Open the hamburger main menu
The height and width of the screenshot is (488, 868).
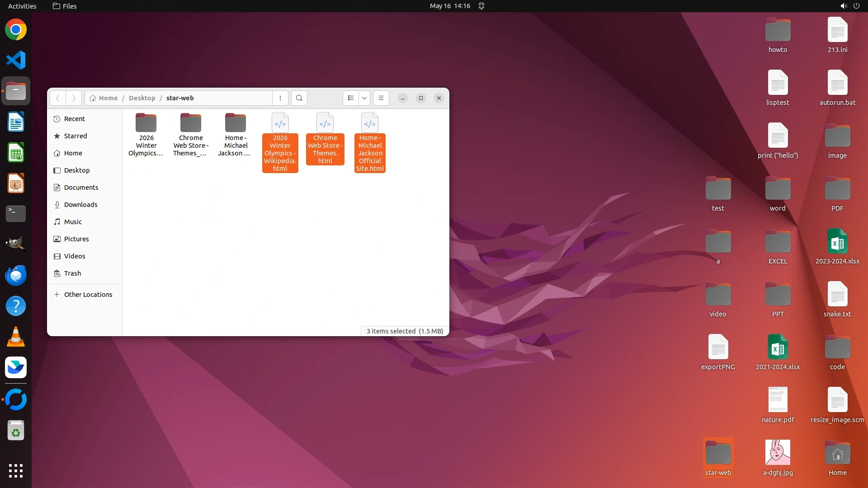[x=381, y=98]
